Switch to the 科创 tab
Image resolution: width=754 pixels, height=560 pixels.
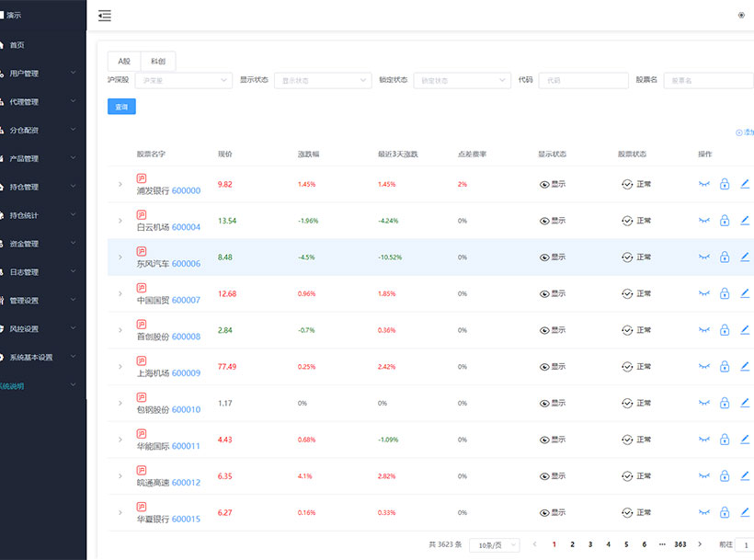[158, 61]
